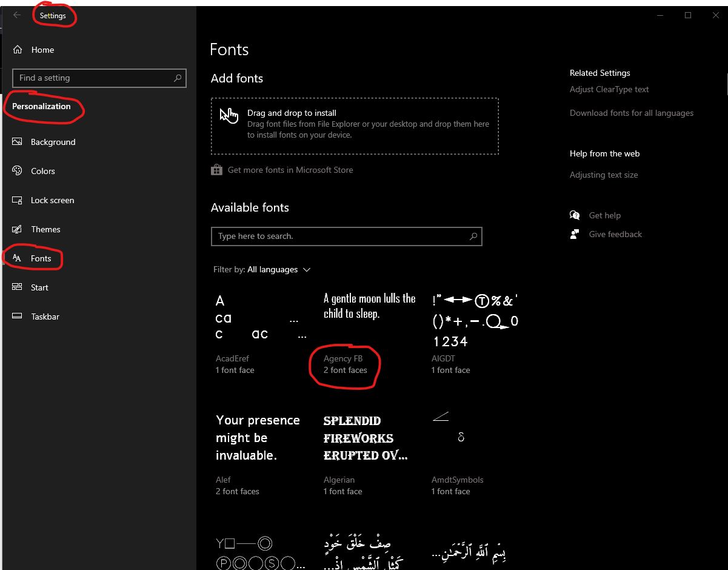Click the Get help link
The width and height of the screenshot is (728, 570).
pos(605,215)
